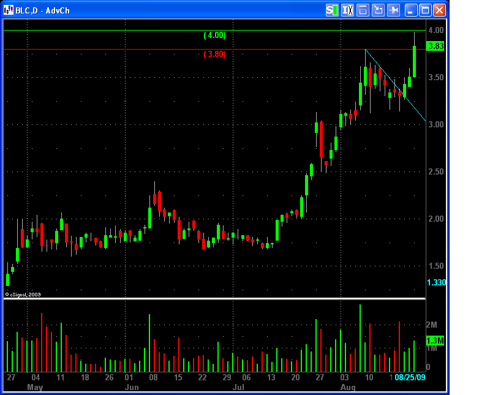490x395 pixels.
Task: Click the tallest green volume bar in August
Action: [360, 338]
